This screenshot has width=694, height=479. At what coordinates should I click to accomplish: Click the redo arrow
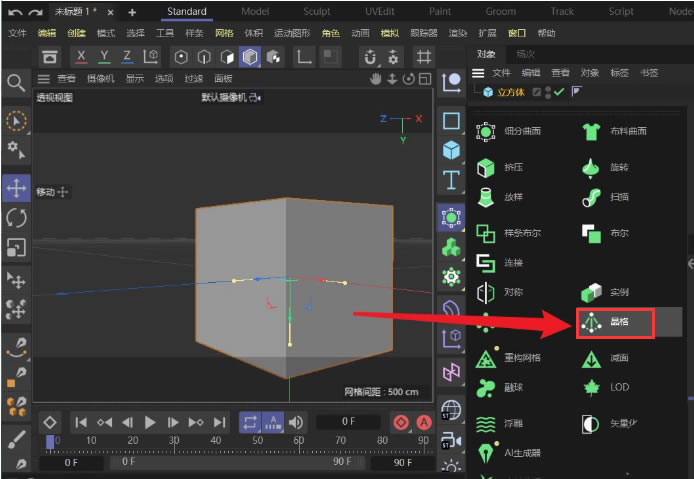coord(35,12)
